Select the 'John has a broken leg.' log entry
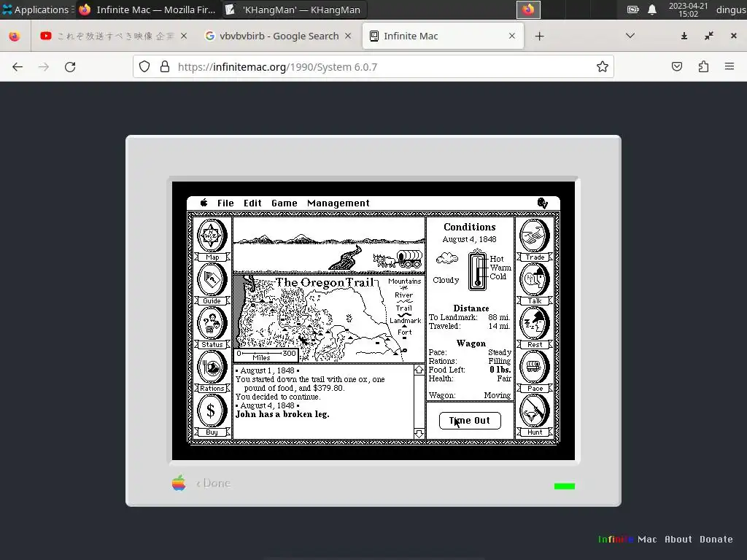Viewport: 747px width, 560px height. tap(282, 414)
